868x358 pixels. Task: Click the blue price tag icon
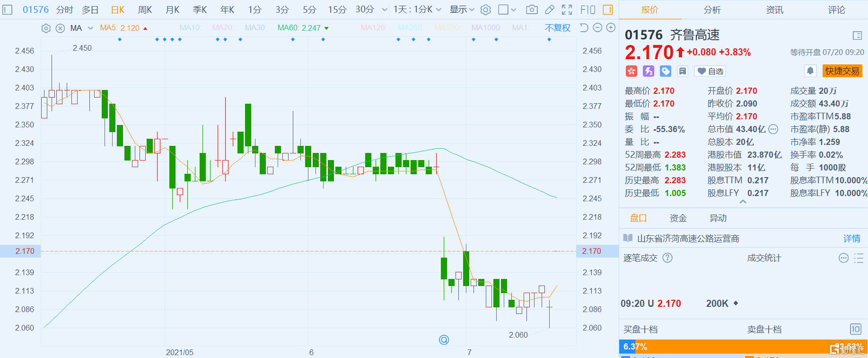(666, 71)
